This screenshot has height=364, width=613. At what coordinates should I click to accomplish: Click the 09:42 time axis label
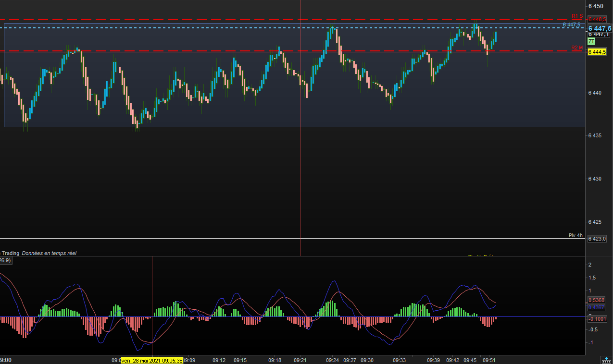453,360
